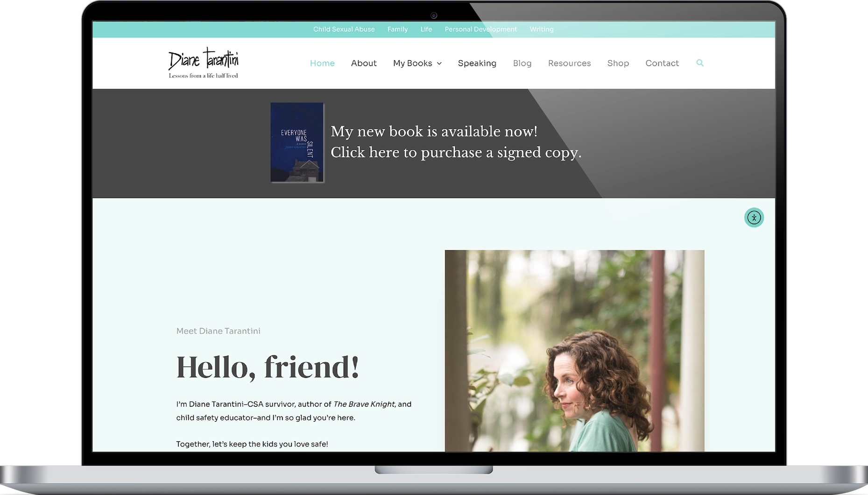868x495 pixels.
Task: Visit the Shop page
Action: click(618, 63)
